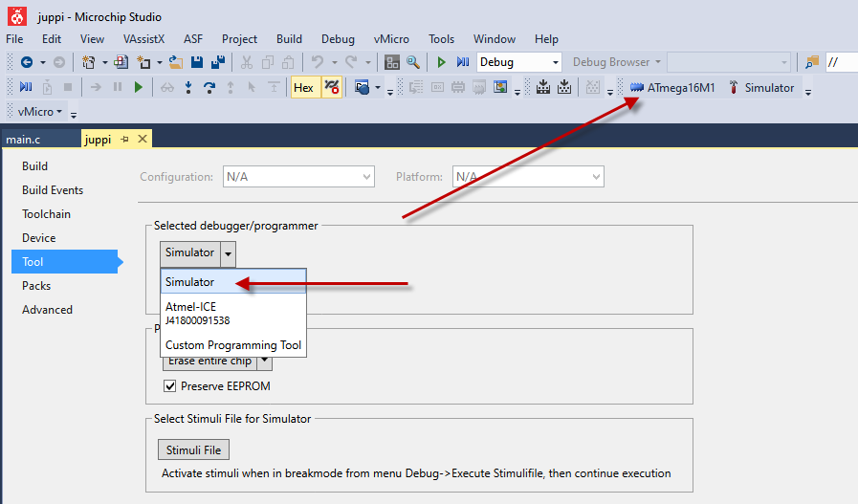858x504 pixels.
Task: Click the first chip download icon
Action: pos(542,87)
